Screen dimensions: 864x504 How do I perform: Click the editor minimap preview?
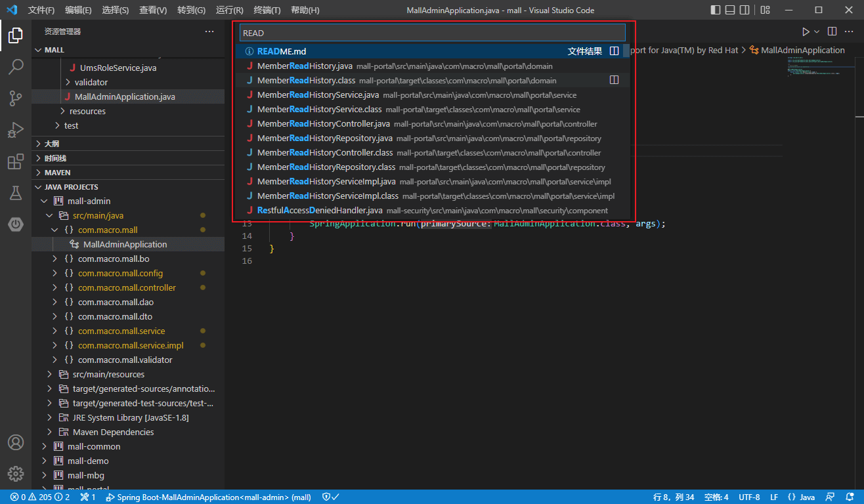coord(821,68)
